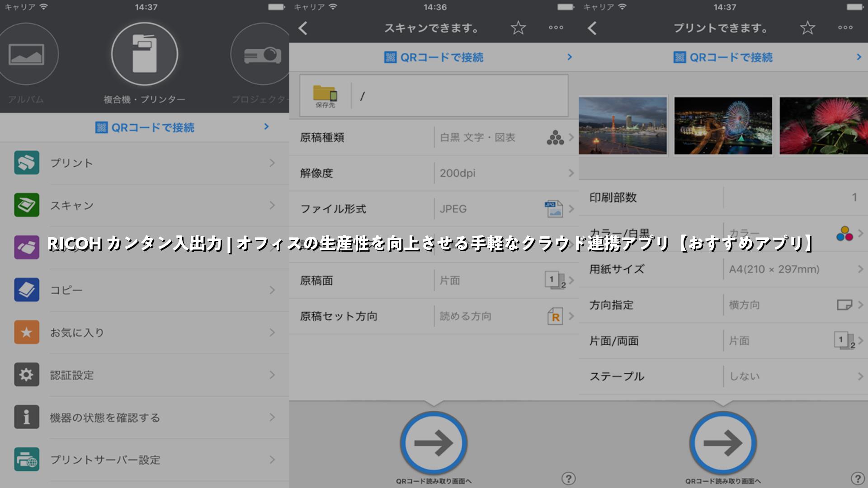Click the print server settings icon
The image size is (868, 488).
(x=26, y=460)
